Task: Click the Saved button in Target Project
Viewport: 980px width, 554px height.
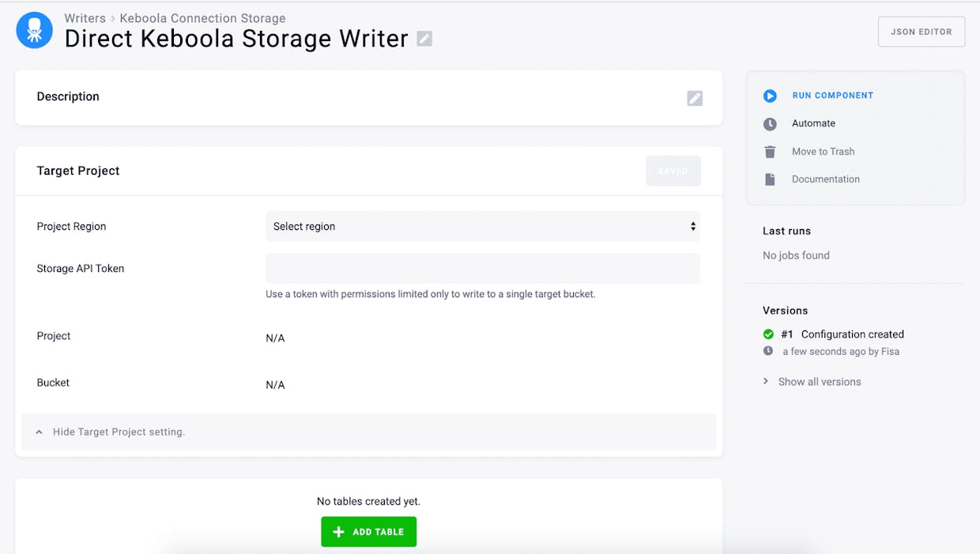Action: [x=673, y=171]
